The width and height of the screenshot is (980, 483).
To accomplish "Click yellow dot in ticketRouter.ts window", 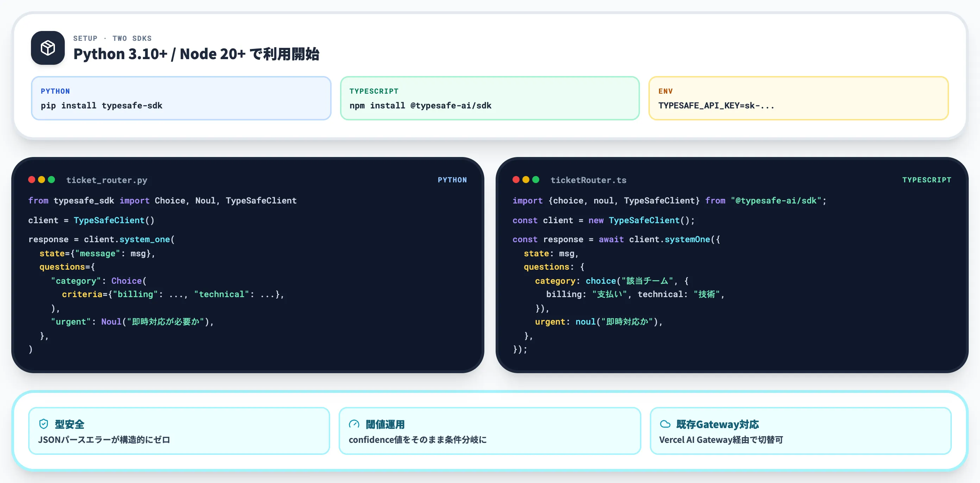I will click(526, 180).
